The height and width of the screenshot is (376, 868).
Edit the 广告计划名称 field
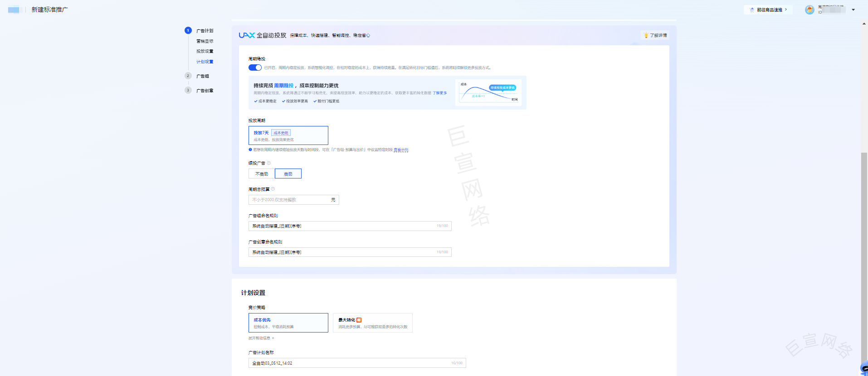click(x=357, y=363)
